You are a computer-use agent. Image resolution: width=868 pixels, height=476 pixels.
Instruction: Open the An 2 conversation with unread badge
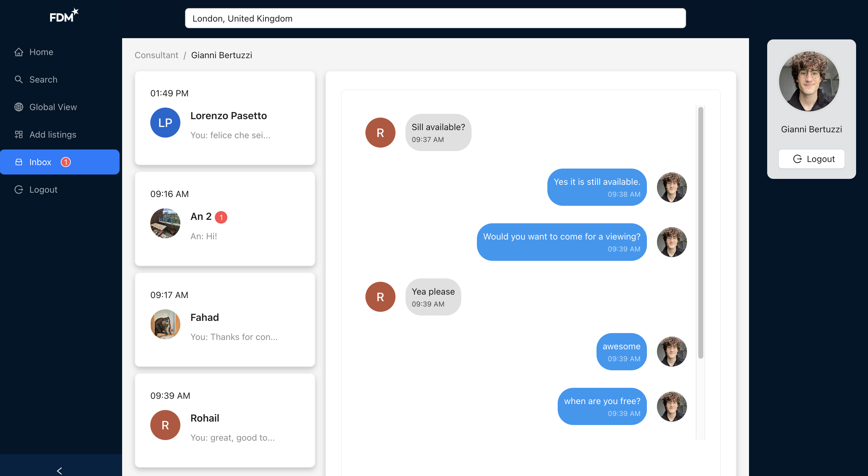225,219
